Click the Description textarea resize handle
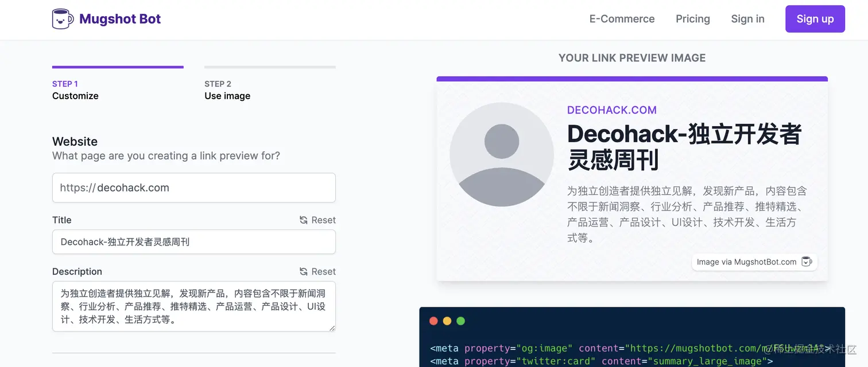Screen dimensions: 868x367 [x=332, y=327]
